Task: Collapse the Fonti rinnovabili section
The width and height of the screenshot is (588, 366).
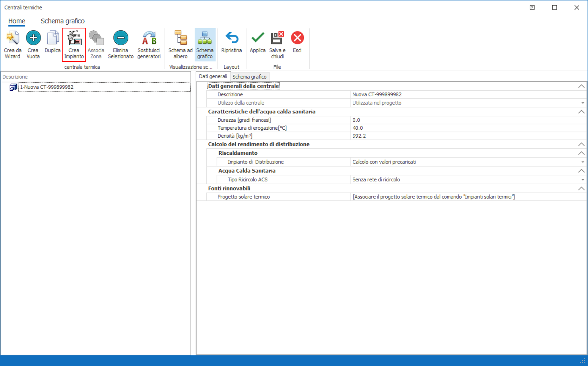Action: point(581,188)
